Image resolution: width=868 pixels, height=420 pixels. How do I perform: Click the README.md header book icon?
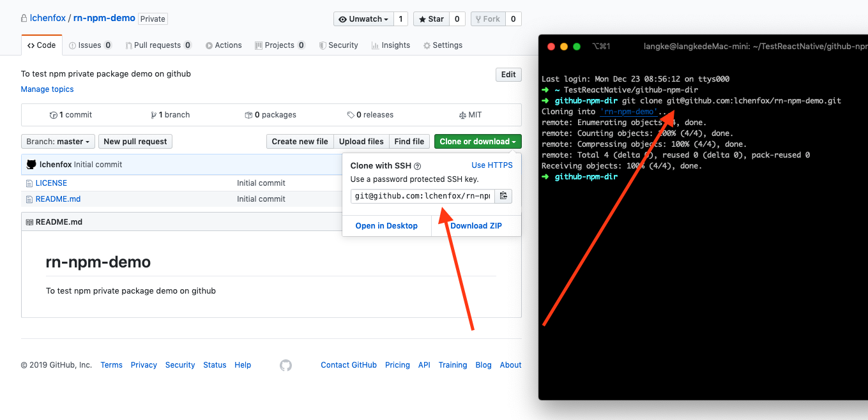(x=29, y=222)
